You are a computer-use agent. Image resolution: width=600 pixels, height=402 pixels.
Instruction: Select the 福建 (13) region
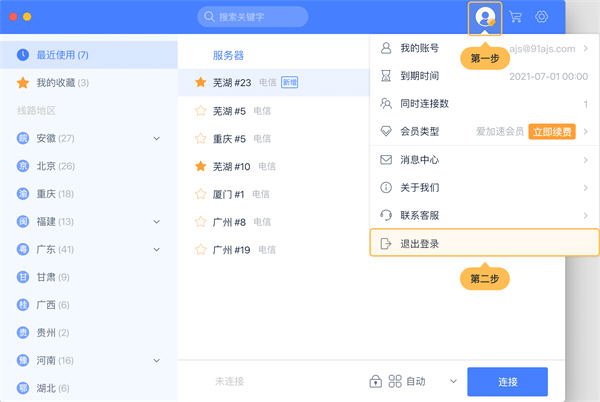(88, 221)
